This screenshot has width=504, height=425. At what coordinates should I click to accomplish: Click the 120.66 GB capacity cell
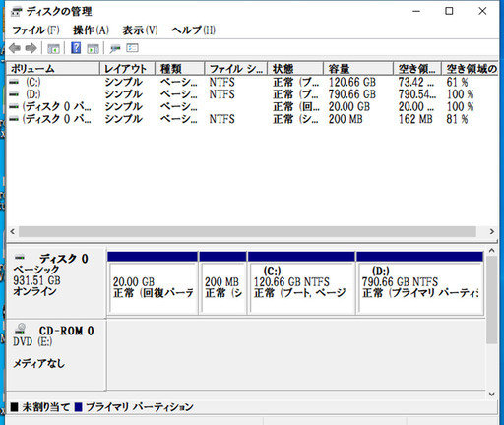click(352, 82)
